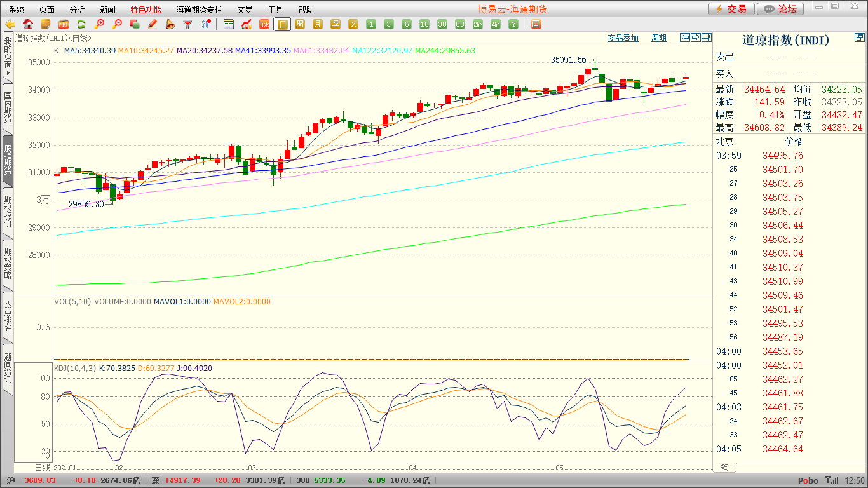
Task: Click the 新 news icon
Action: tap(205, 24)
